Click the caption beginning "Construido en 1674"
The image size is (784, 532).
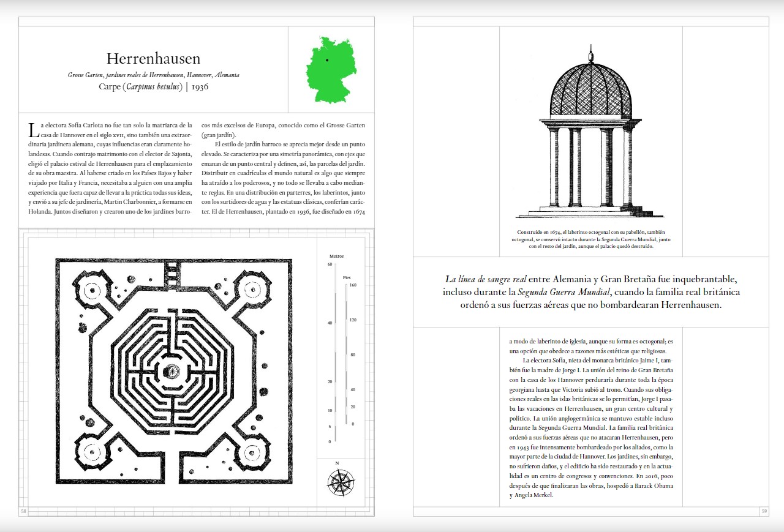590,239
